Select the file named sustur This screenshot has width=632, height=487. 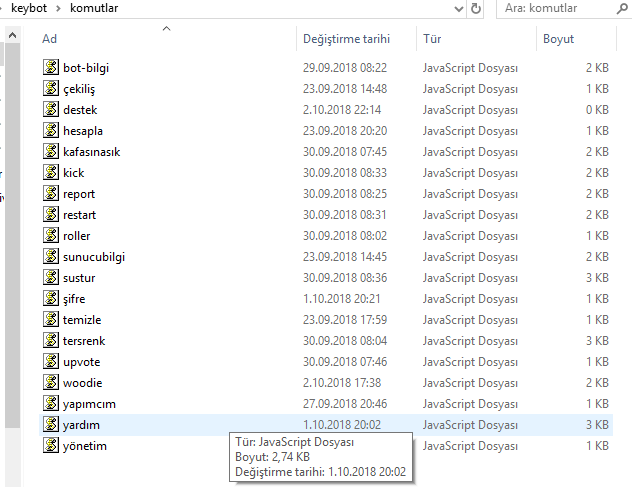pos(79,278)
